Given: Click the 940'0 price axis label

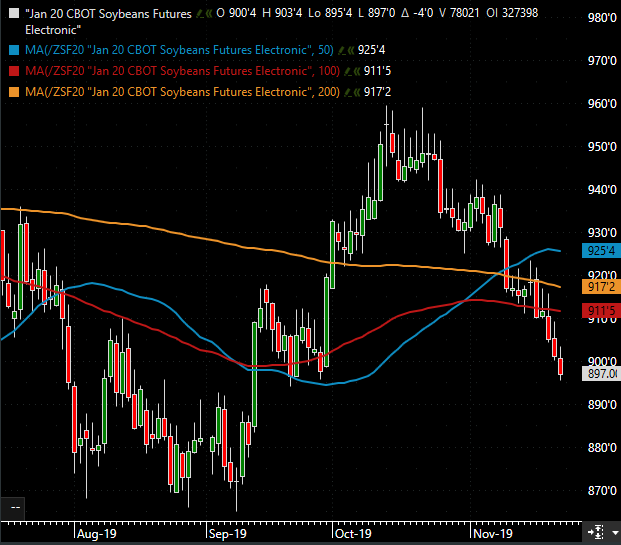Looking at the screenshot, I should 602,190.
